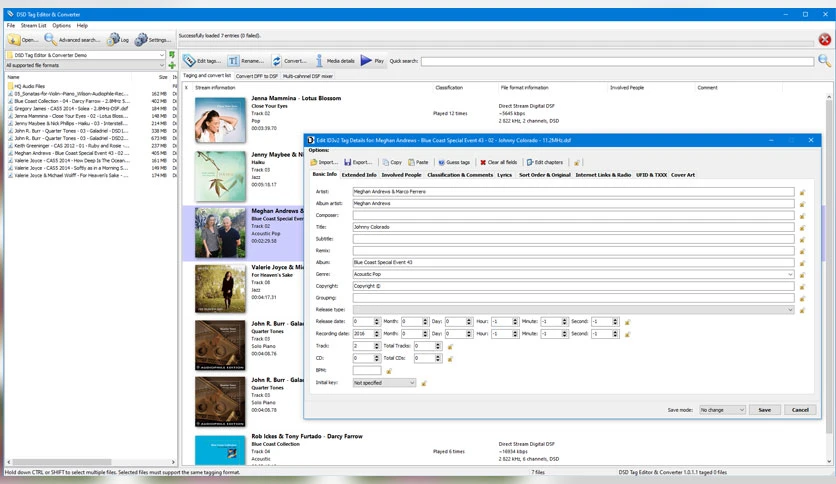Open the Convert DFF to DSF tab
This screenshot has width=836, height=484.
[256, 76]
